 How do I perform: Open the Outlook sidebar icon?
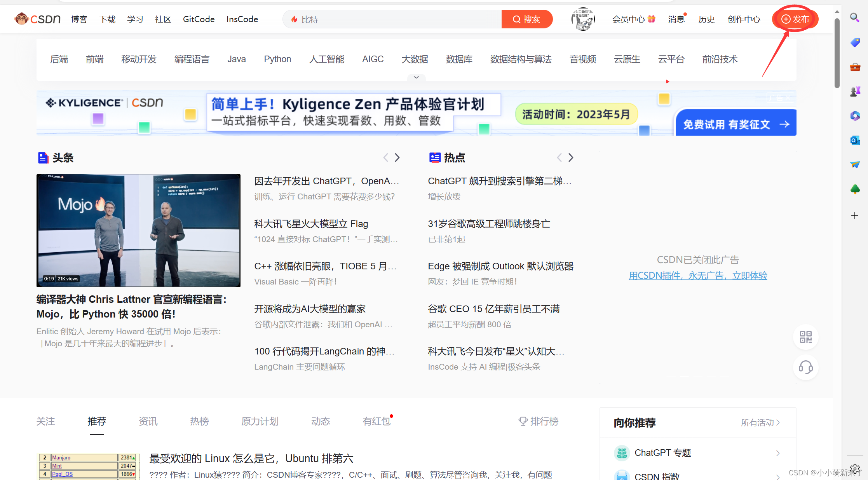coord(855,140)
